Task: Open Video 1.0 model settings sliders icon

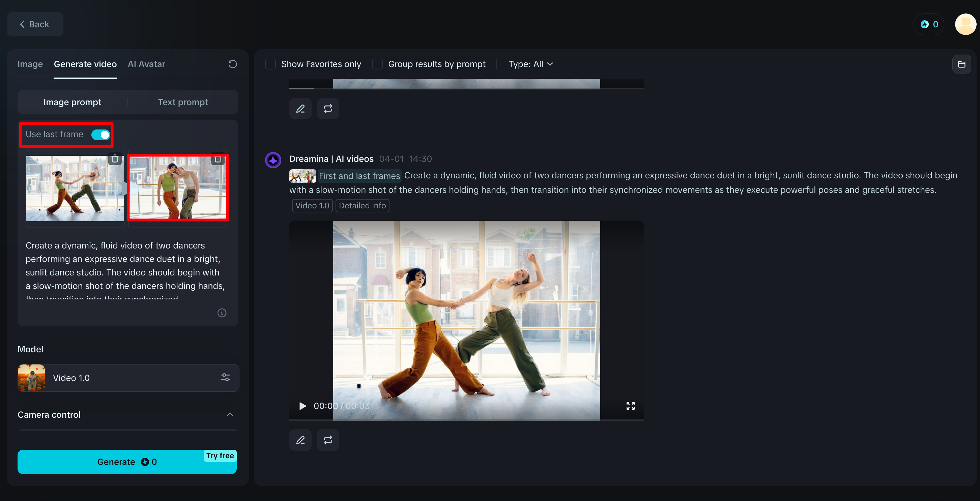Action: 225,377
